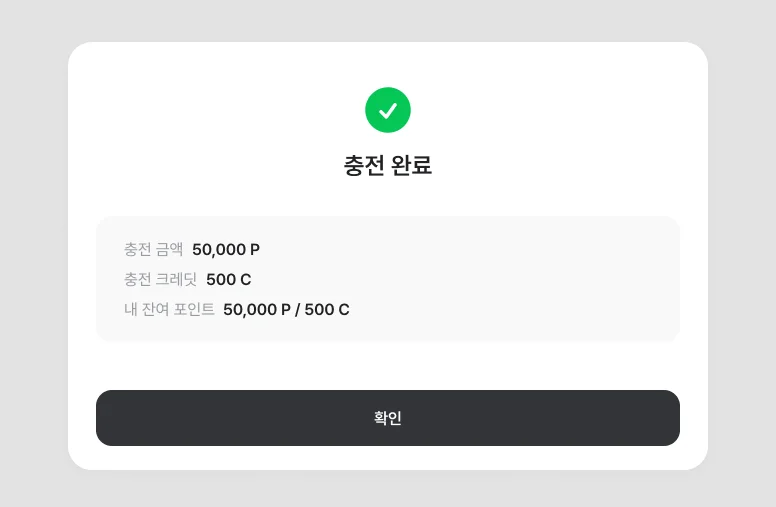Click the 50,000 P charge amount value
Image resolution: width=776 pixels, height=507 pixels.
tap(226, 249)
